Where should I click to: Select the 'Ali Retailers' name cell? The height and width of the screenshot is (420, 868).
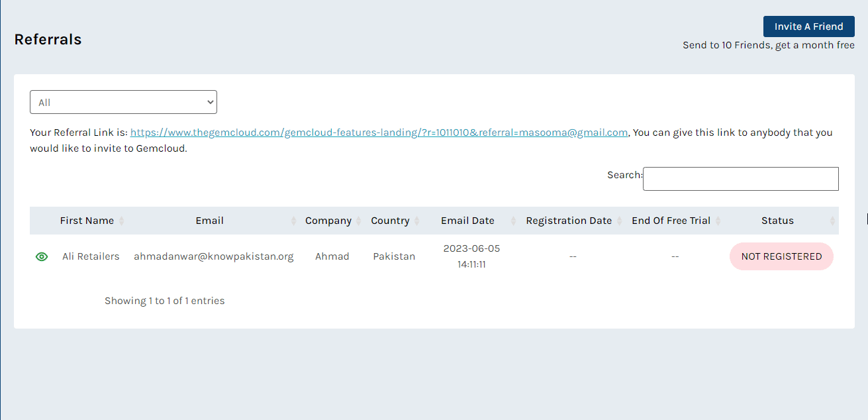[91, 256]
